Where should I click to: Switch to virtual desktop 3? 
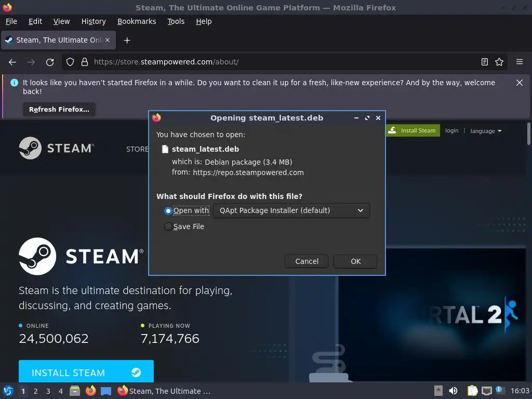pos(48,391)
